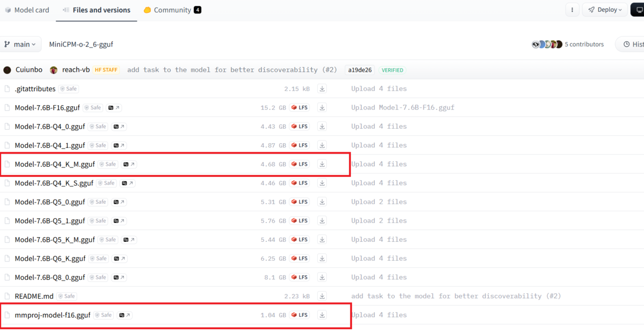Click the Community count badge 4
Viewport: 644px width, 333px height.
(x=197, y=10)
